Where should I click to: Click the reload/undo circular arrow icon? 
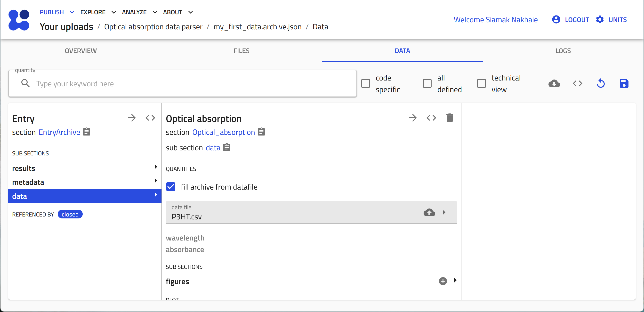point(601,83)
